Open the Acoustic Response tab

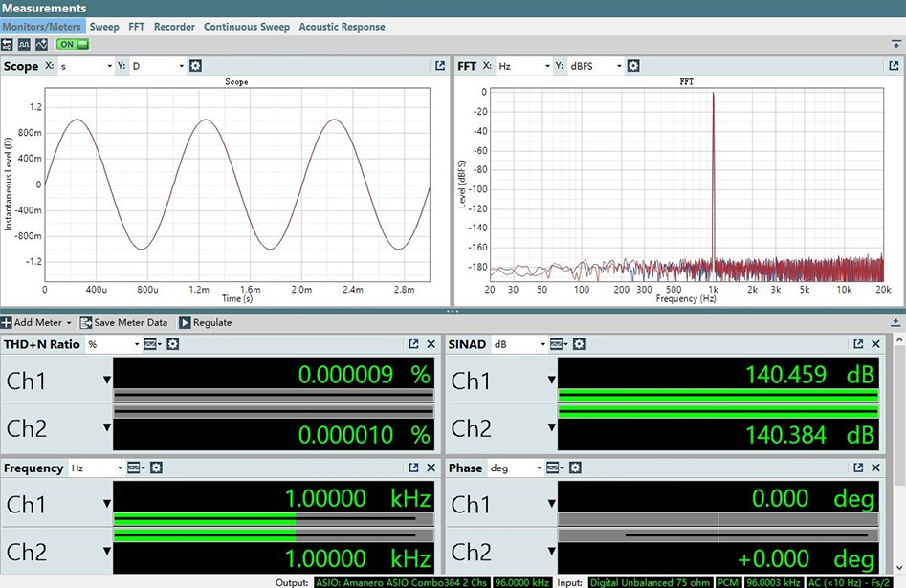(342, 27)
